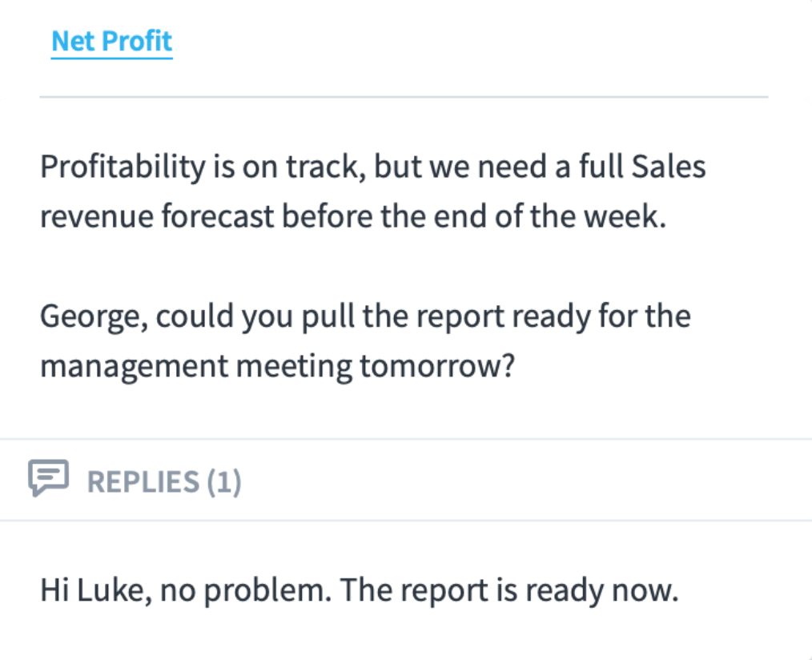Click the word 'problem.' in the reply
Viewport: 812px width, 660px height.
(267, 590)
